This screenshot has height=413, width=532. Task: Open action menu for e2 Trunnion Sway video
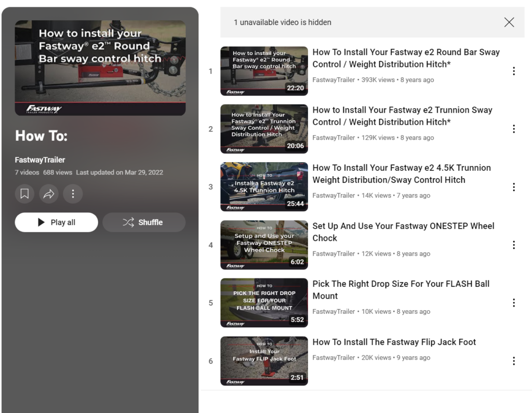coord(513,129)
